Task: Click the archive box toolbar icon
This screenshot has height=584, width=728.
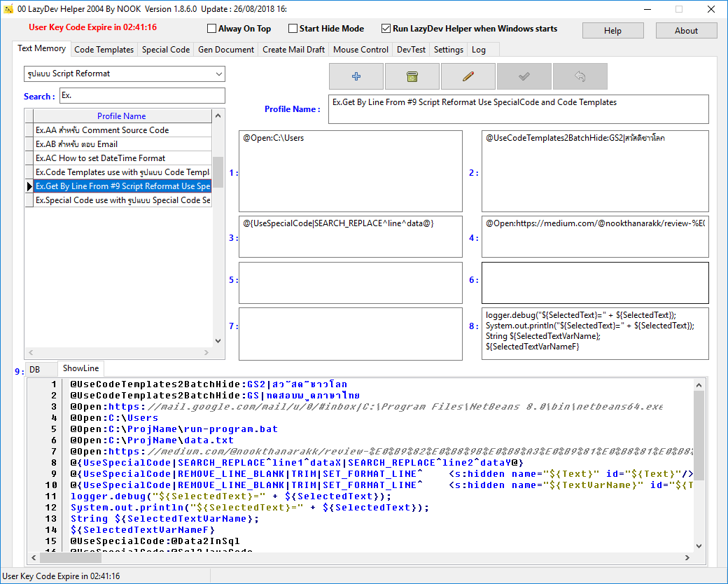Action: (x=412, y=76)
